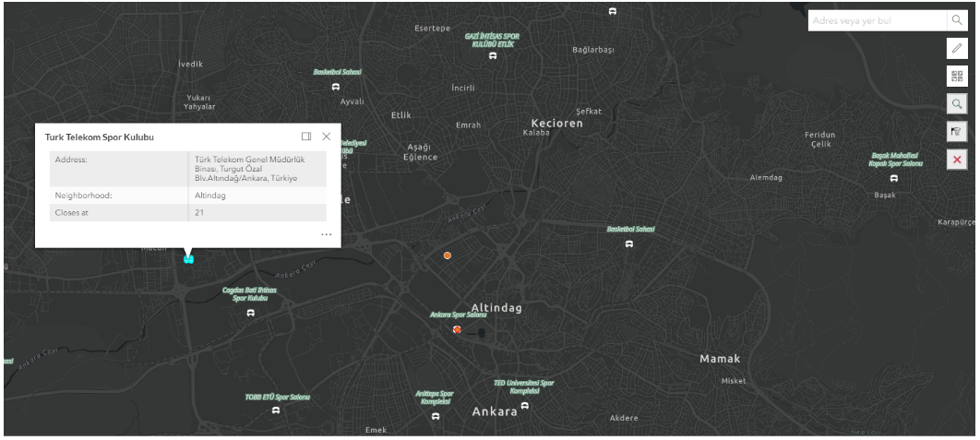Screen dimensions: 980x440
Task: Select the Başak Mahallesi Kapalı Spor Salonu marker
Action: [894, 178]
